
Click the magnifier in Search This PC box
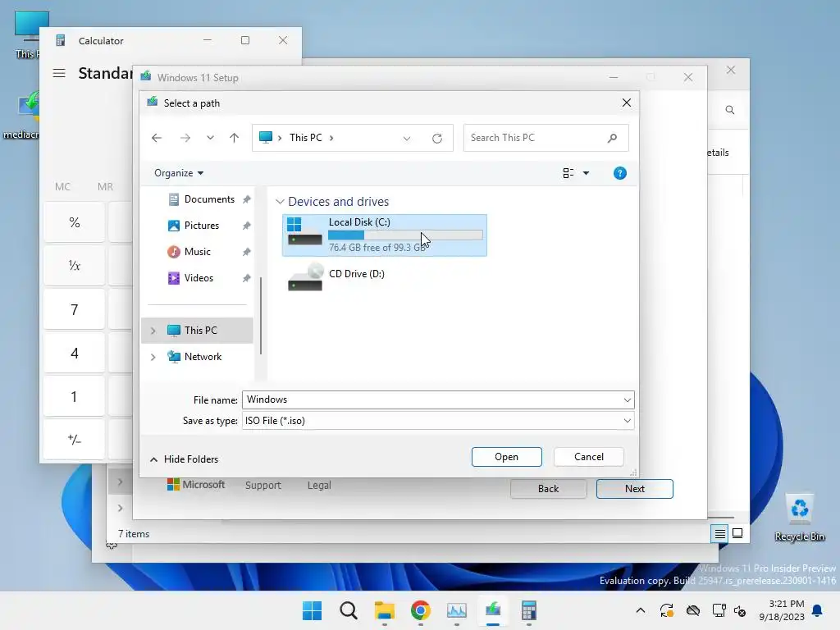coord(612,138)
